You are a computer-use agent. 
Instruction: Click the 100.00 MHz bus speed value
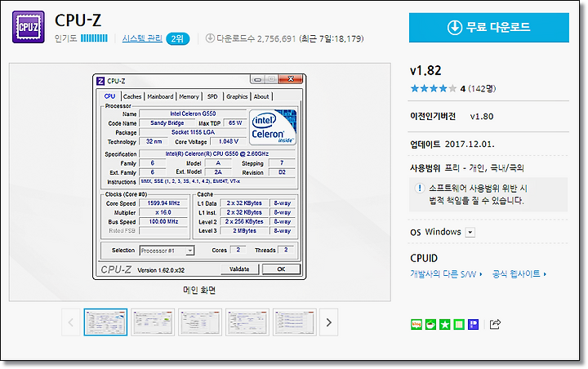pos(163,221)
